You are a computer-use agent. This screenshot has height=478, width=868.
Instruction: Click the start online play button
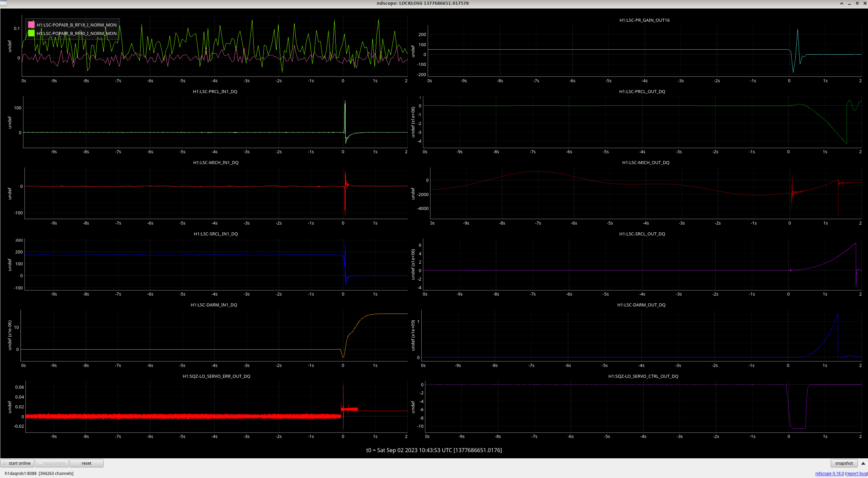tap(17, 463)
